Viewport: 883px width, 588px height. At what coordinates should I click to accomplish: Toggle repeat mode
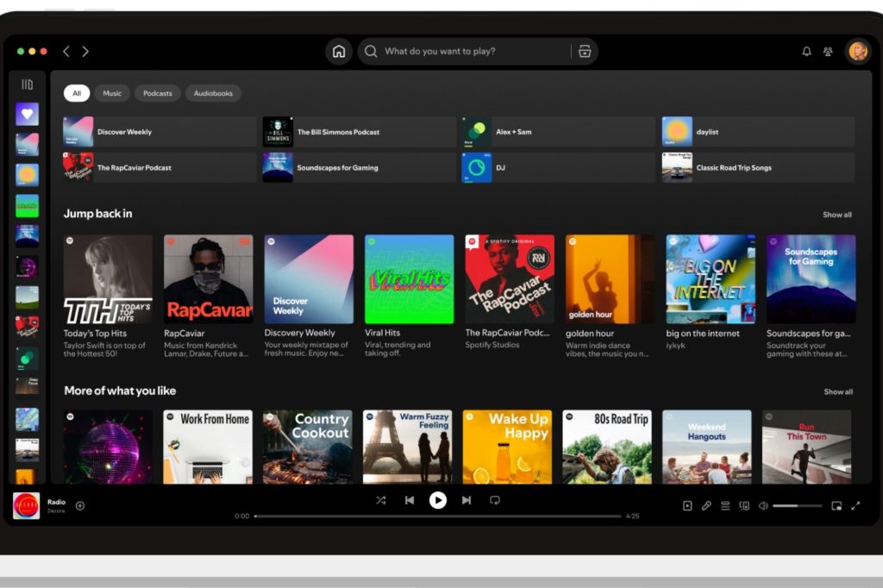[495, 500]
